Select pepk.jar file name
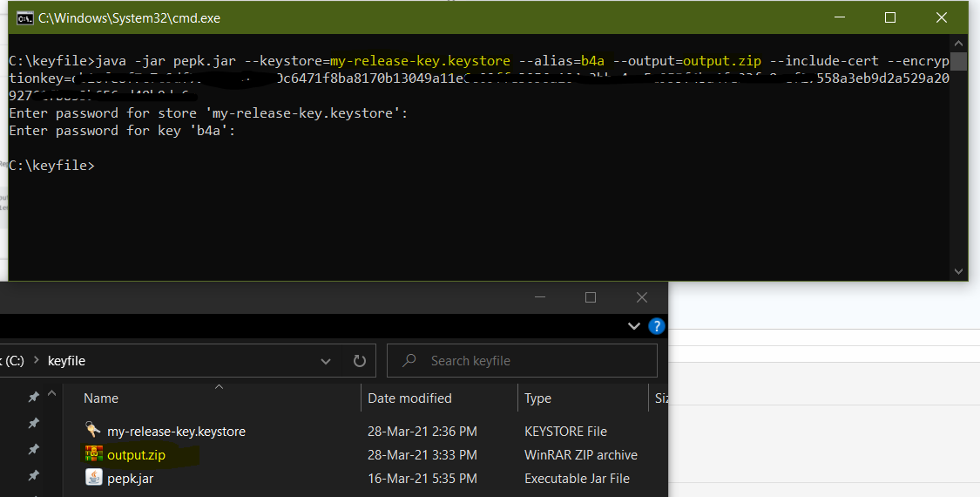This screenshot has height=497, width=980. tap(130, 479)
